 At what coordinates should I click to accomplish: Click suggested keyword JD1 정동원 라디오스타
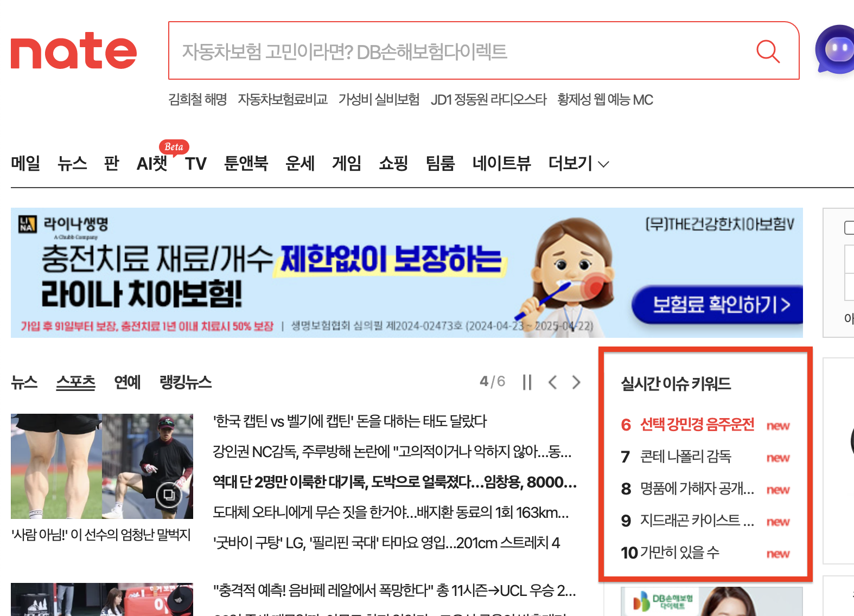[x=488, y=100]
